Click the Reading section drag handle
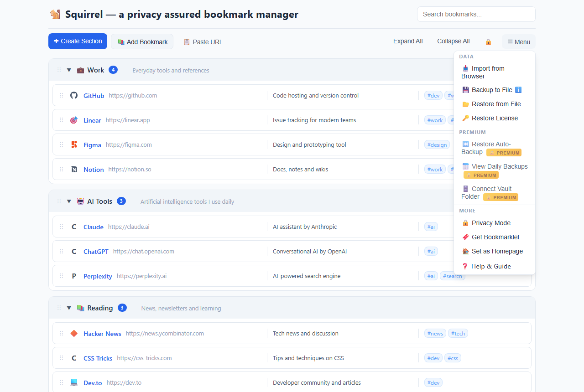 click(x=59, y=308)
